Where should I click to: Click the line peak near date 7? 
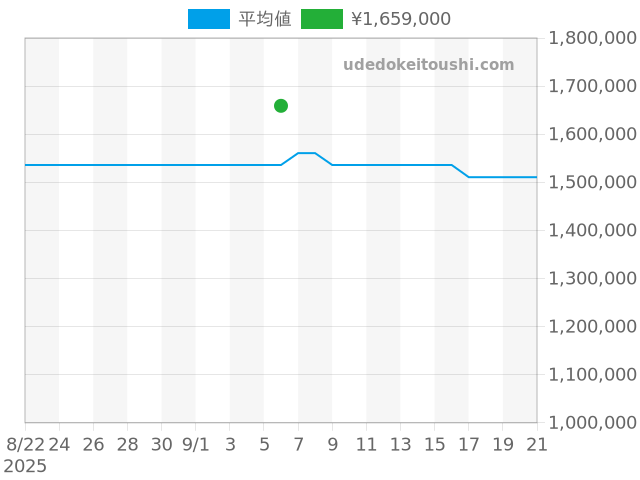pos(306,153)
